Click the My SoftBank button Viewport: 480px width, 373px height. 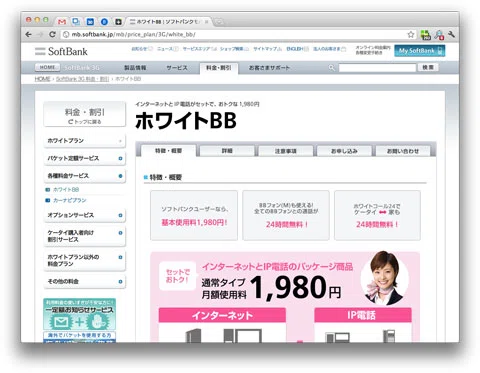(419, 51)
